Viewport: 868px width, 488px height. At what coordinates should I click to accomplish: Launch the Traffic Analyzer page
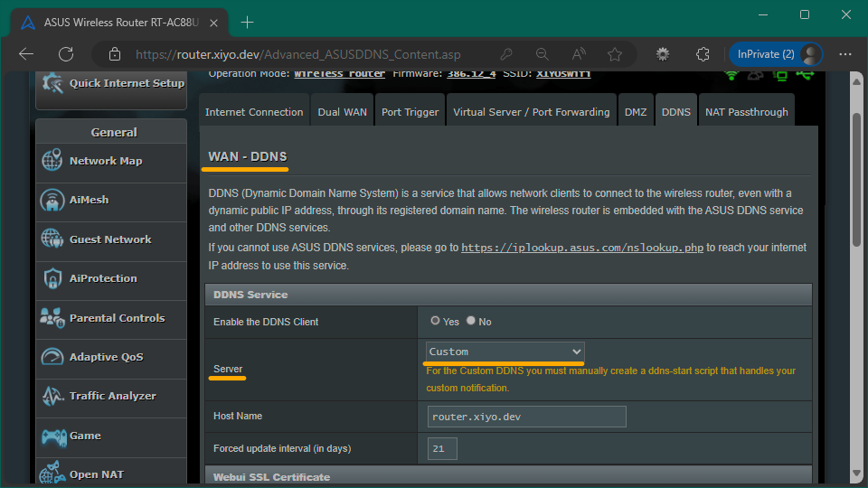(112, 396)
